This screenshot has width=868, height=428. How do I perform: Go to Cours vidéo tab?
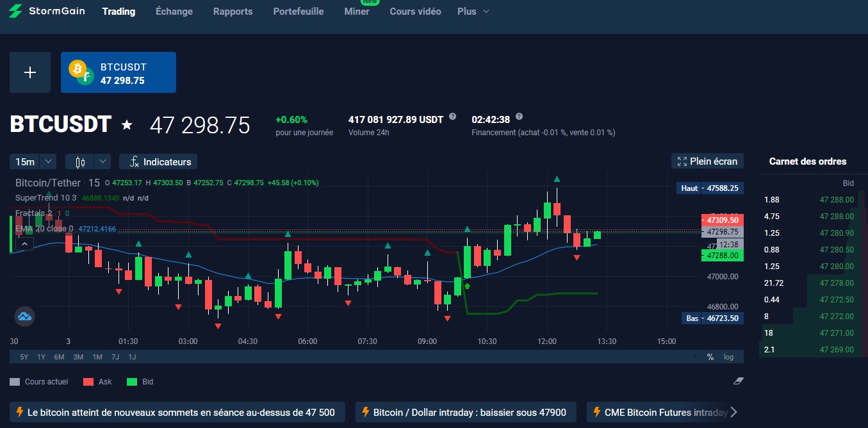tap(415, 12)
